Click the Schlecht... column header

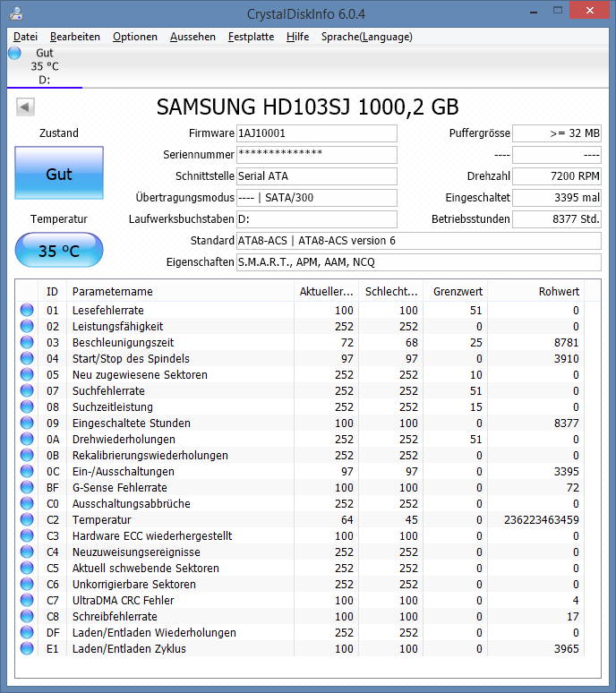point(391,292)
